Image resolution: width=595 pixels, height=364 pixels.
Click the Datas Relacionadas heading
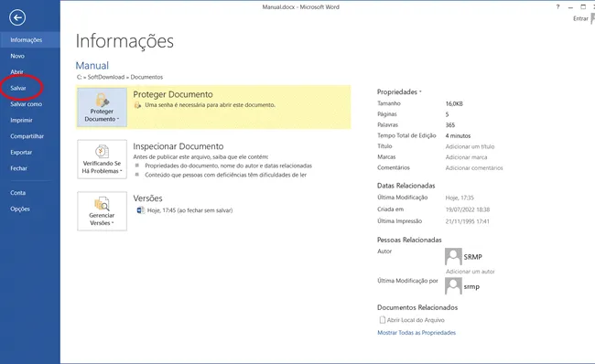406,186
